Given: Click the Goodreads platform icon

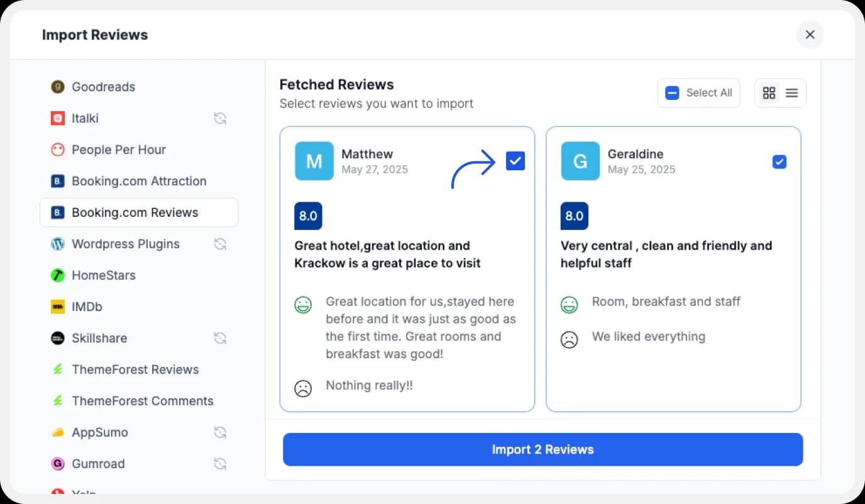Looking at the screenshot, I should [57, 87].
